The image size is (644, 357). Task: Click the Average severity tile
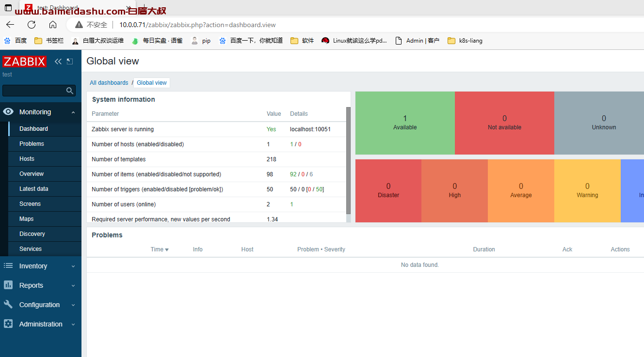click(521, 191)
